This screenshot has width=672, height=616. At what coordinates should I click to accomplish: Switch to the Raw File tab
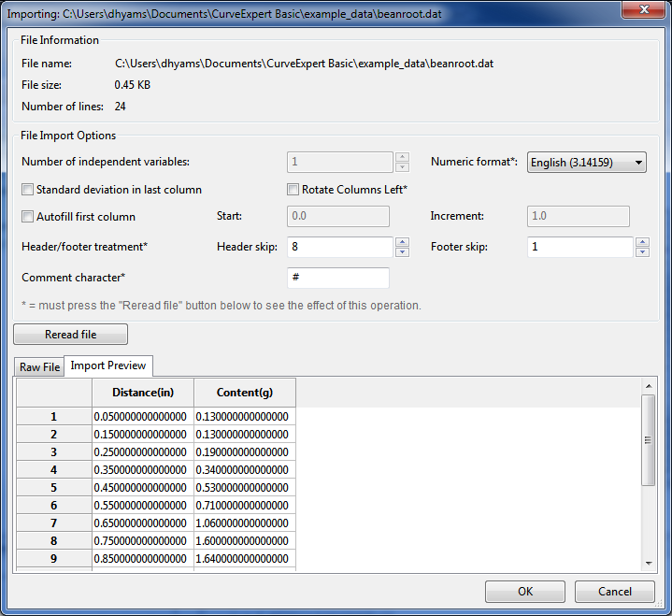[39, 367]
